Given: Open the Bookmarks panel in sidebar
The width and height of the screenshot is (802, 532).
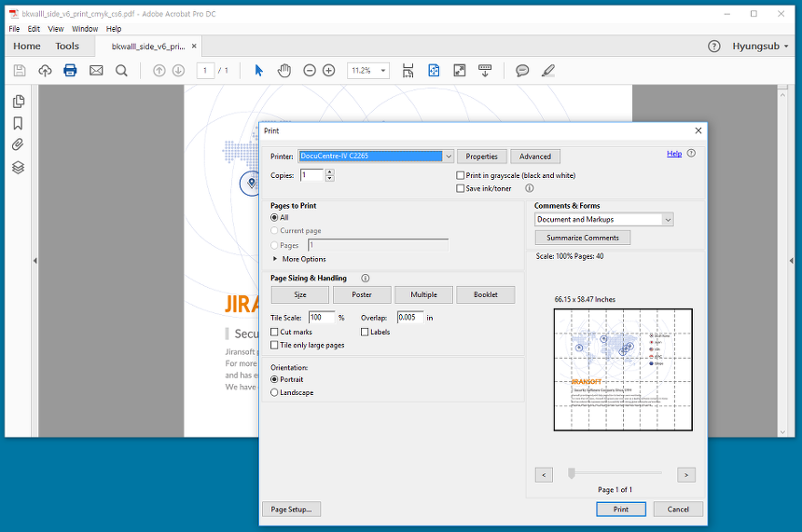Looking at the screenshot, I should click(x=18, y=123).
